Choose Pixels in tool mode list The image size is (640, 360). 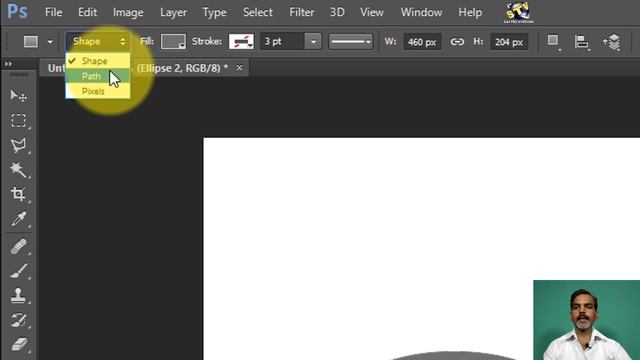point(98,91)
